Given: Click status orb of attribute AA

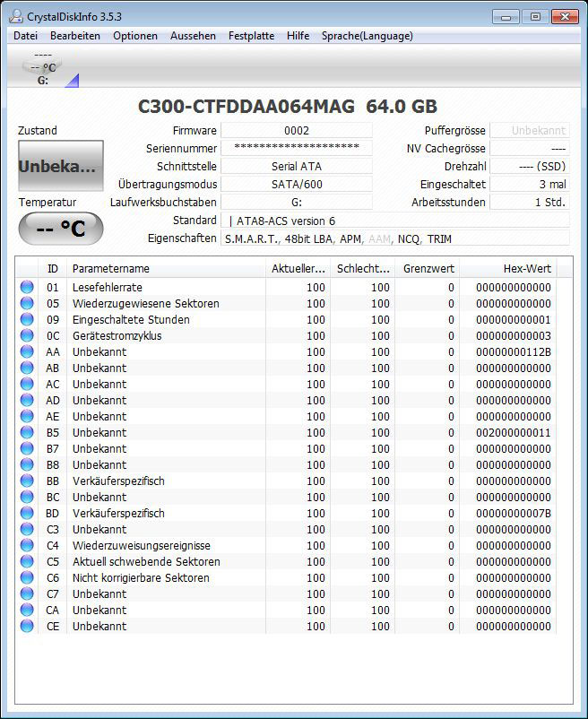Looking at the screenshot, I should (27, 351).
